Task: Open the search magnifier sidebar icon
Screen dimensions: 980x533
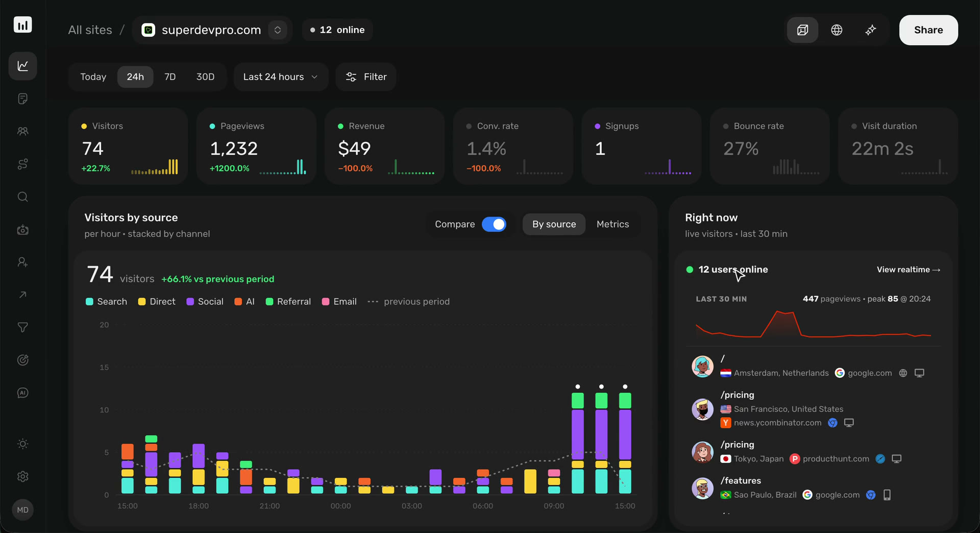Action: [x=22, y=197]
